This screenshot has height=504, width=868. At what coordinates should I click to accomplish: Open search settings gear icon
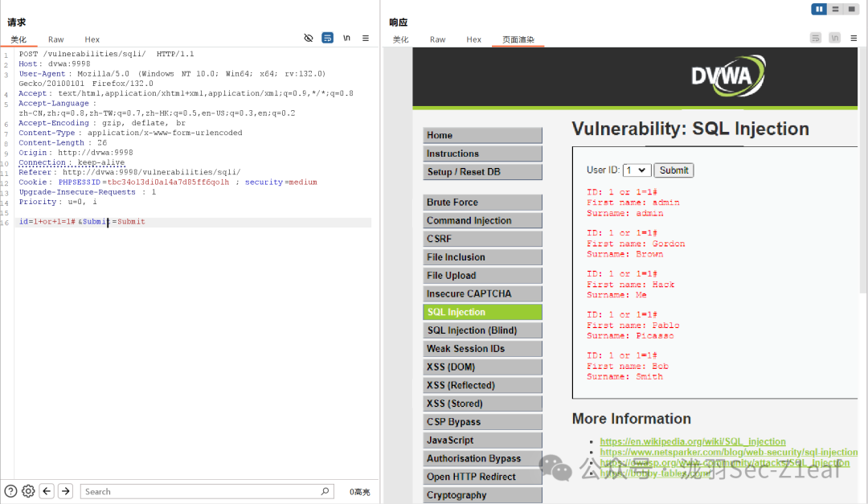[28, 491]
